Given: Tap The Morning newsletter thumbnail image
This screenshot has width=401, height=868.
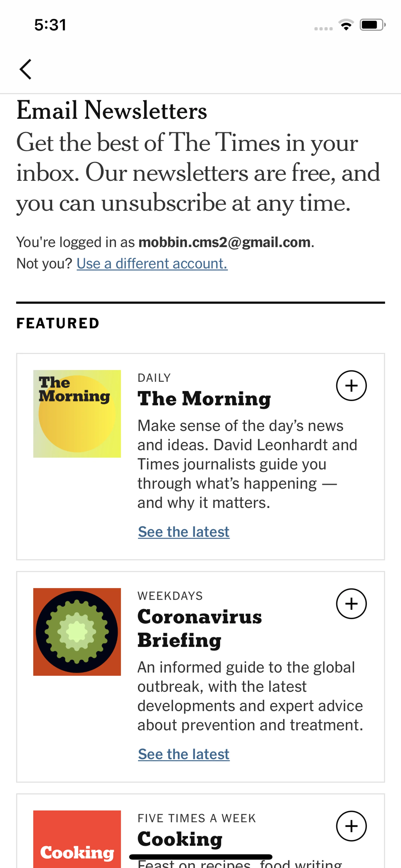Looking at the screenshot, I should point(77,413).
